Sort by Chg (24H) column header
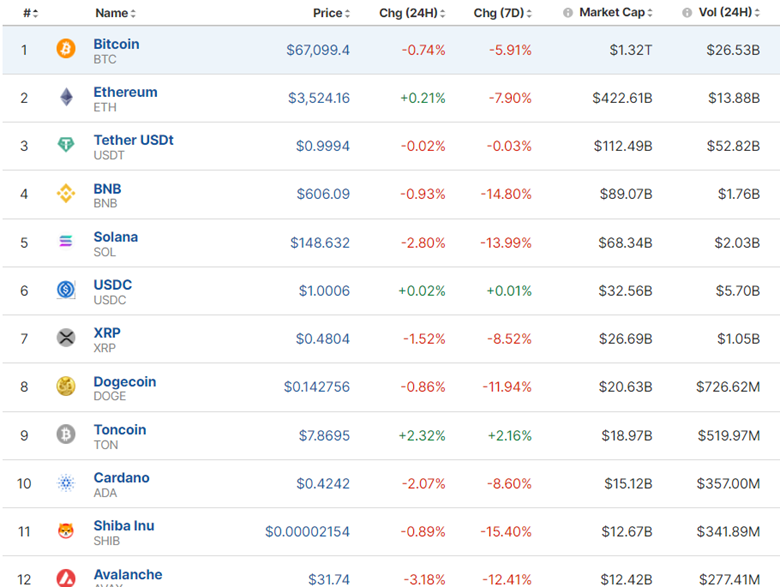This screenshot has height=587, width=780. [x=412, y=13]
